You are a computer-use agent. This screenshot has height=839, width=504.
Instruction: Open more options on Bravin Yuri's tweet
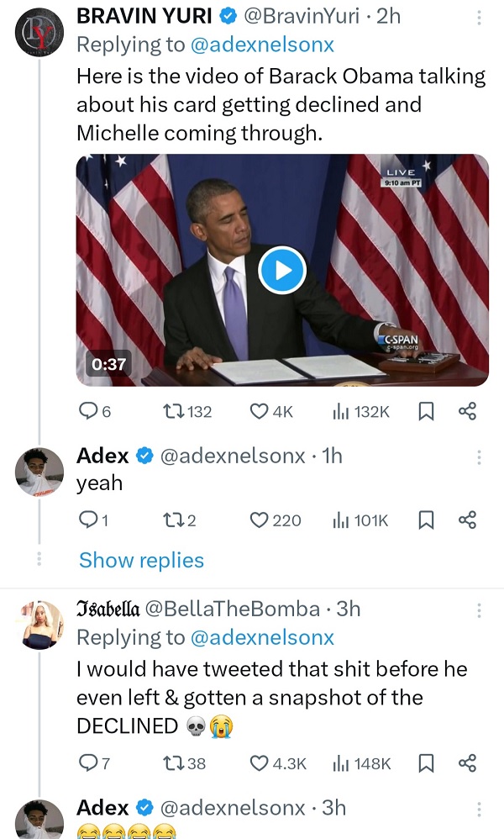[479, 17]
